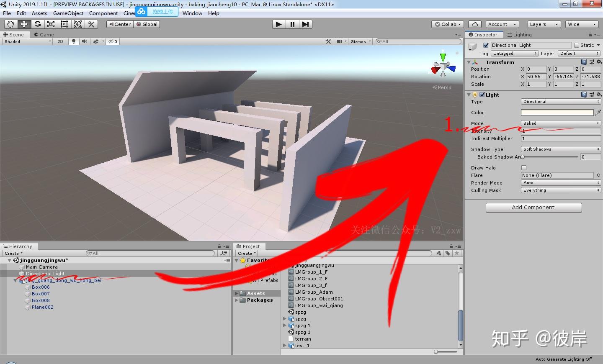603x364 pixels.
Task: Enable the Static checkbox
Action: coord(577,45)
